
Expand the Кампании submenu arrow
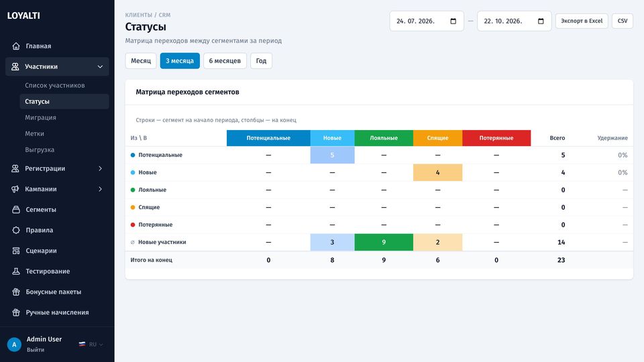(x=100, y=189)
